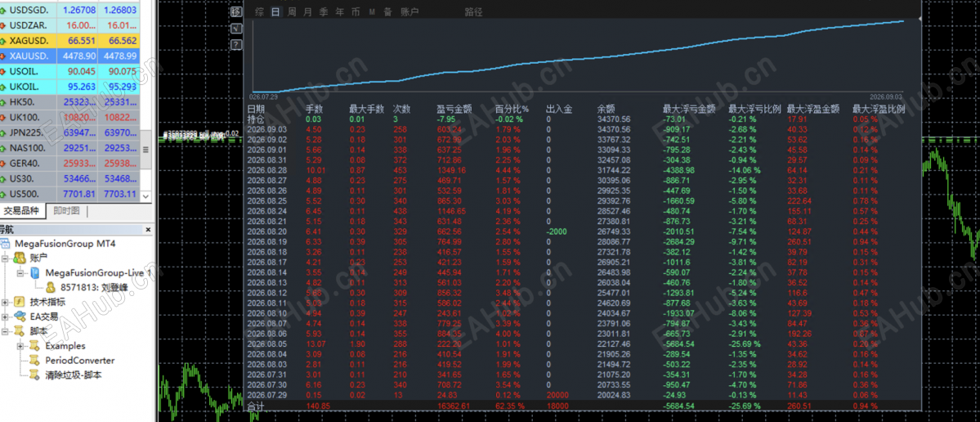Click the 合计 total row label

[257, 406]
